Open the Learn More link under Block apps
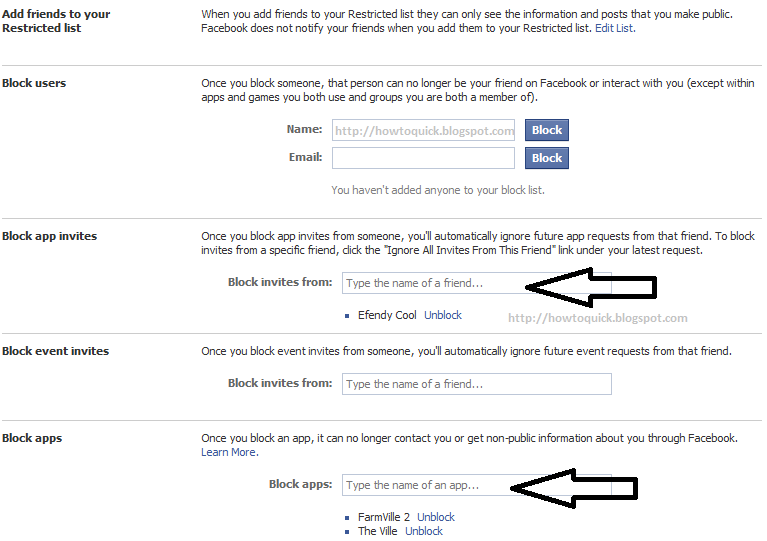Screen dimensions: 767x541 click(x=229, y=452)
